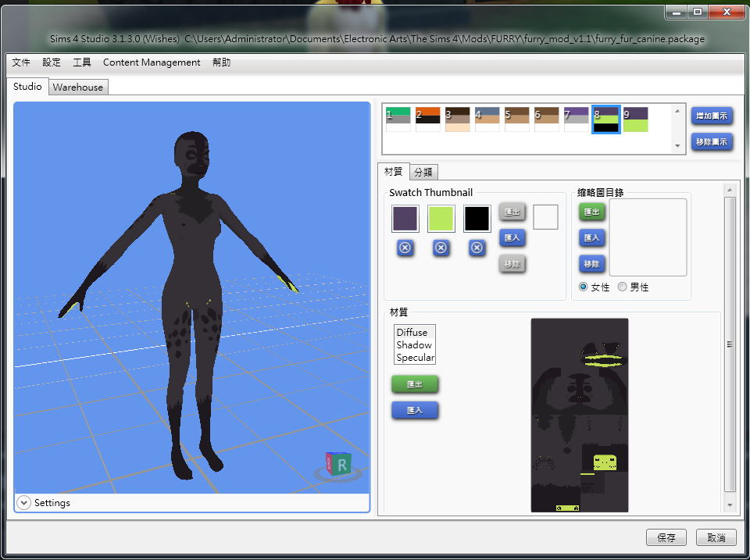Click blue 匯入 button under texture list

pos(415,410)
